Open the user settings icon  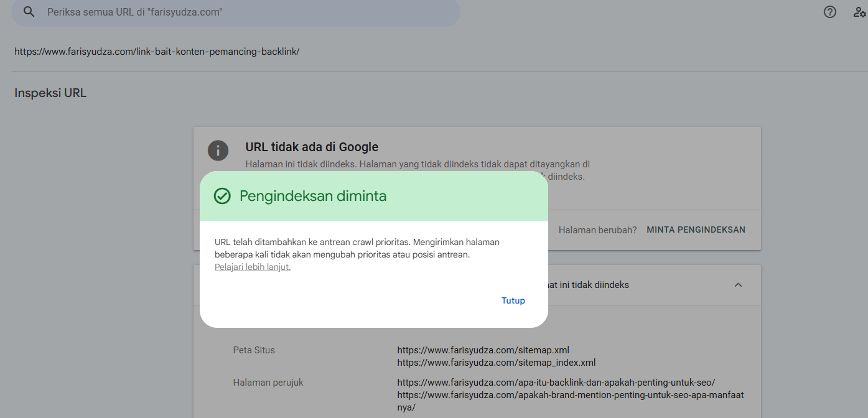(x=859, y=12)
